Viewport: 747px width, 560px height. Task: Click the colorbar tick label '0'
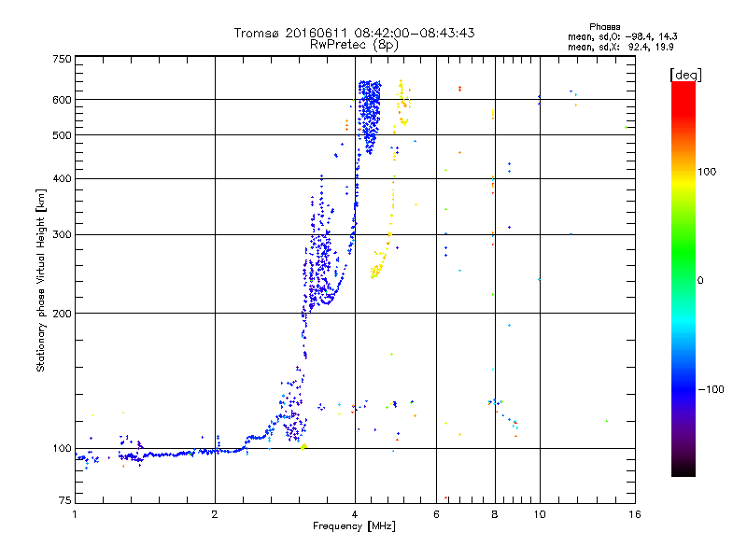pos(700,280)
